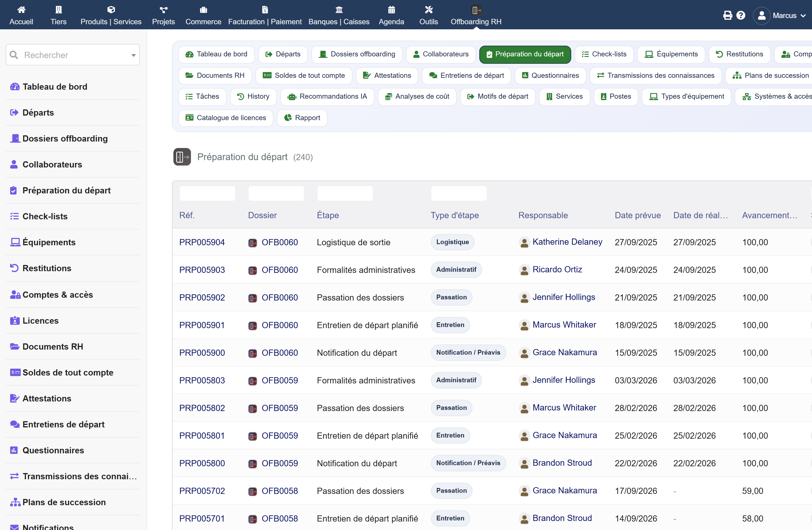
Task: Click sidebar Restitutions undo icon
Action: click(14, 268)
